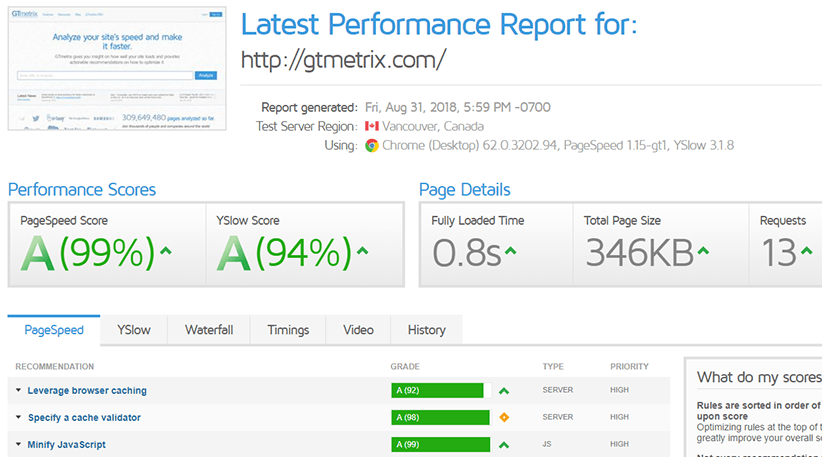
Task: Click the YSlow Score A (94%) value
Action: [284, 253]
